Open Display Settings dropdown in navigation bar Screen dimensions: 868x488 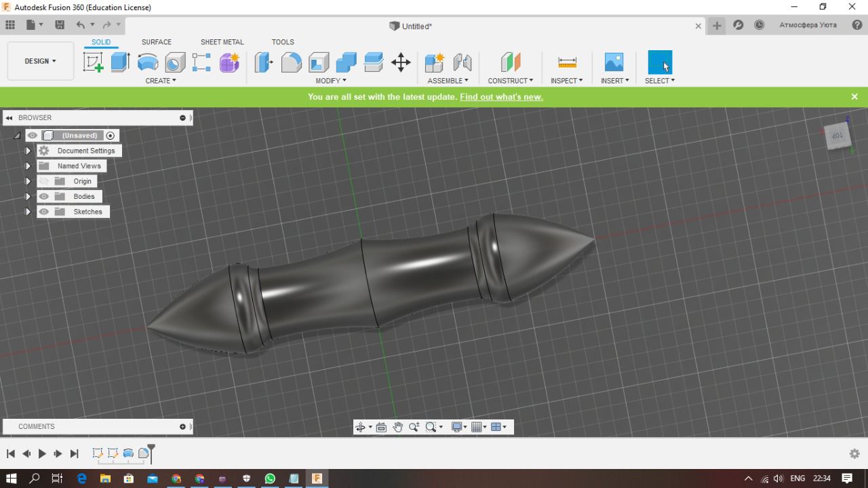[459, 427]
